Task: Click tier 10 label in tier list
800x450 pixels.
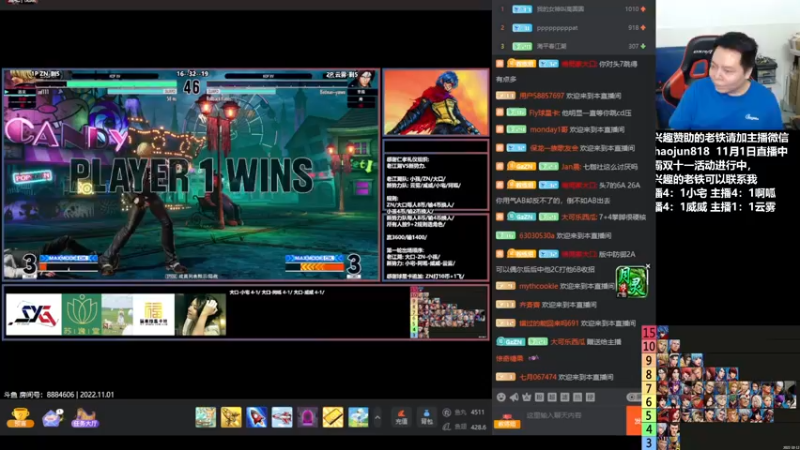Action: point(648,346)
